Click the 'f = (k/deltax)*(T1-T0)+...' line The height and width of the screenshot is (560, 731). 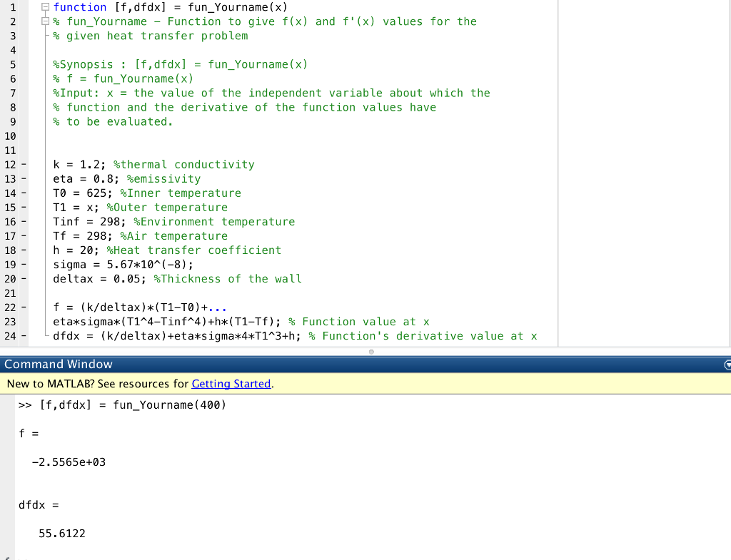click(140, 307)
